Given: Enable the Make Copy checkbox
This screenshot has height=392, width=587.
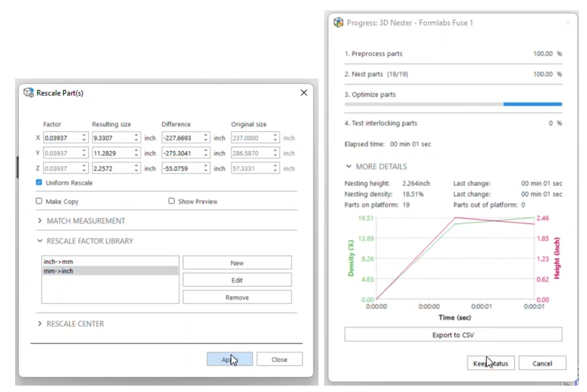Looking at the screenshot, I should pos(39,201).
